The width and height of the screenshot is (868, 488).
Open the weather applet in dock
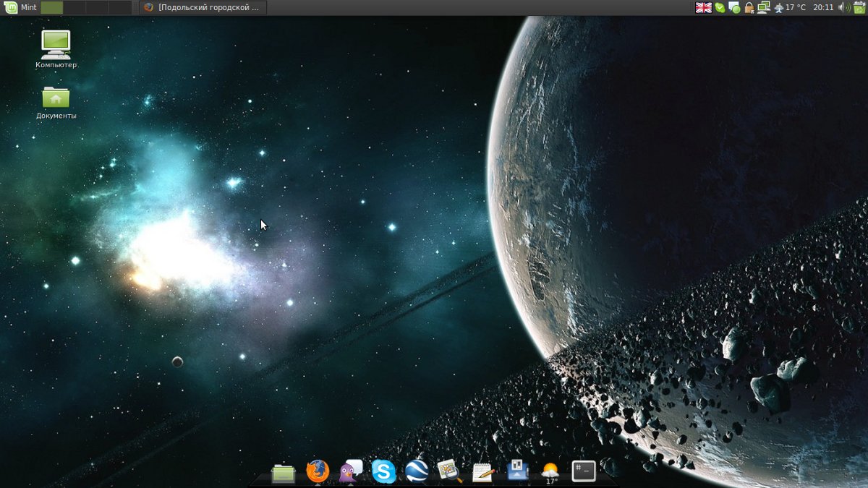tap(550, 472)
